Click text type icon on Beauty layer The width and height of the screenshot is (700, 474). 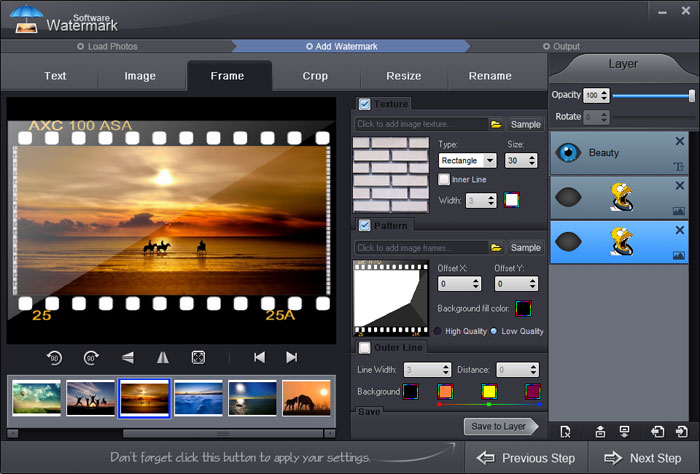click(x=679, y=167)
